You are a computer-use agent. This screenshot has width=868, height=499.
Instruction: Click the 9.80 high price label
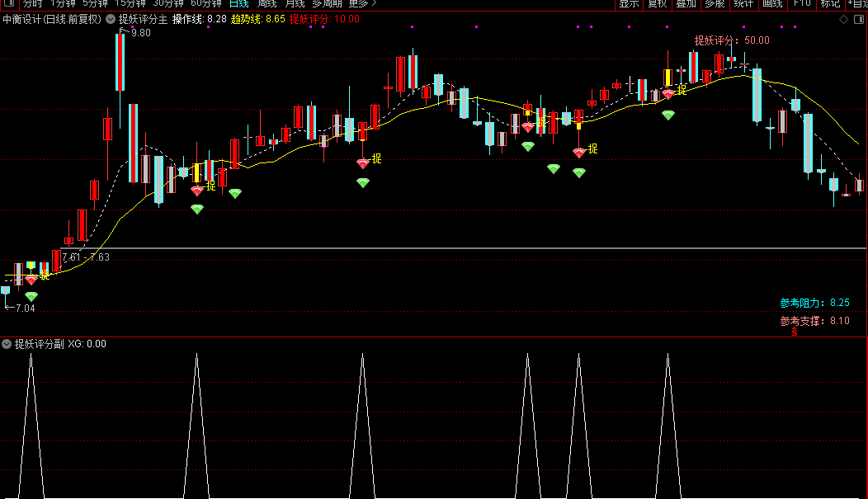pos(140,33)
